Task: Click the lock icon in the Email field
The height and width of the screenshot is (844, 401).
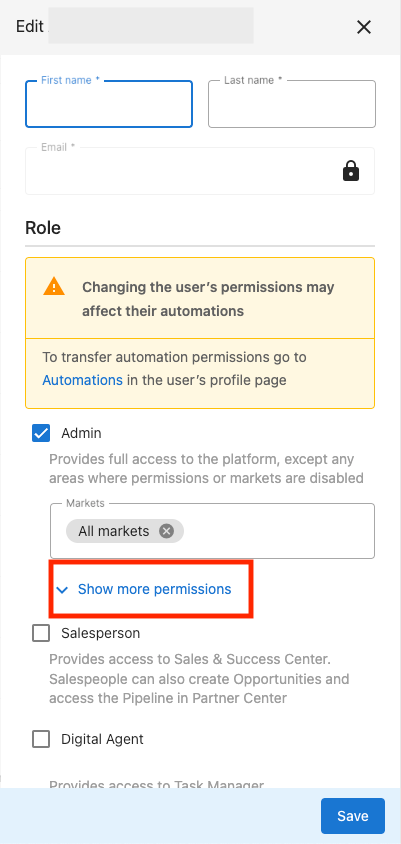Action: click(351, 171)
